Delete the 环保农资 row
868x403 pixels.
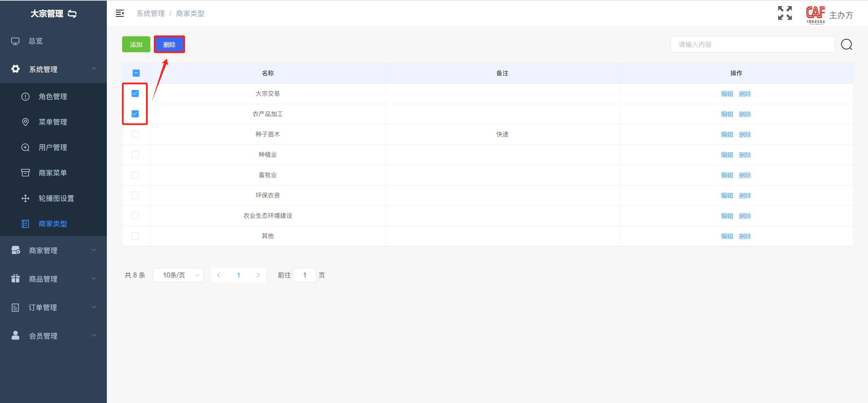pos(745,196)
